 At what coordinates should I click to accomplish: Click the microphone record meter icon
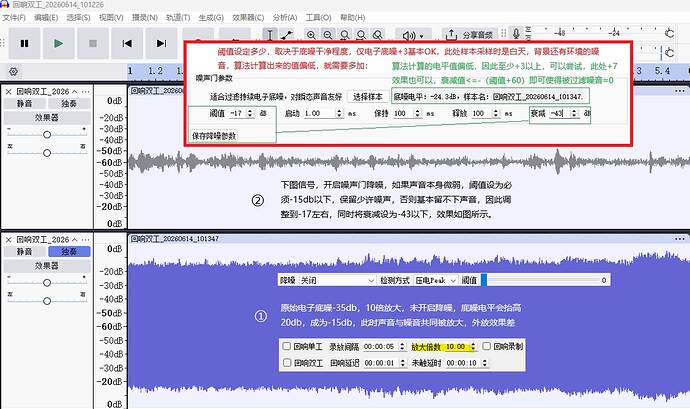pyautogui.click(x=516, y=33)
